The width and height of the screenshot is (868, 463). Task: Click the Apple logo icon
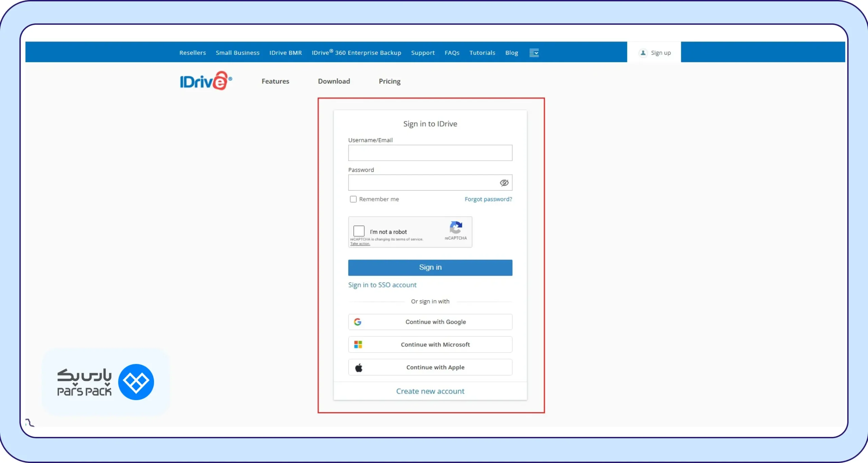pos(359,367)
